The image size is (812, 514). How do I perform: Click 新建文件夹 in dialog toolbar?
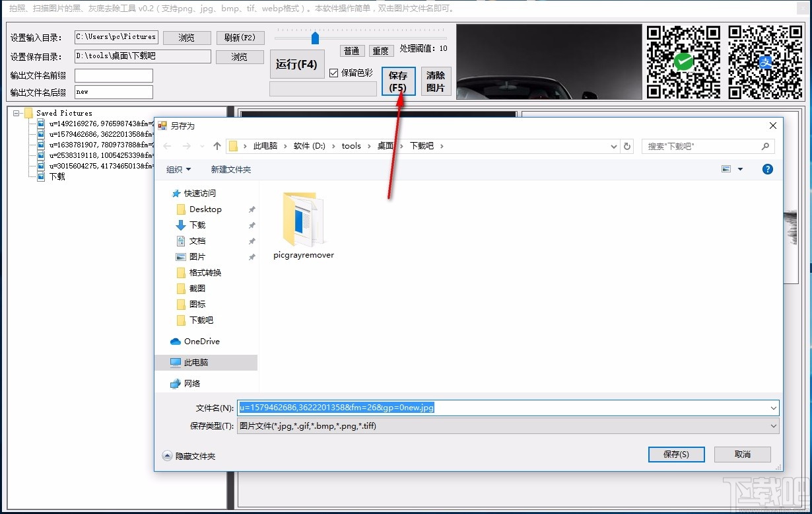tap(231, 169)
